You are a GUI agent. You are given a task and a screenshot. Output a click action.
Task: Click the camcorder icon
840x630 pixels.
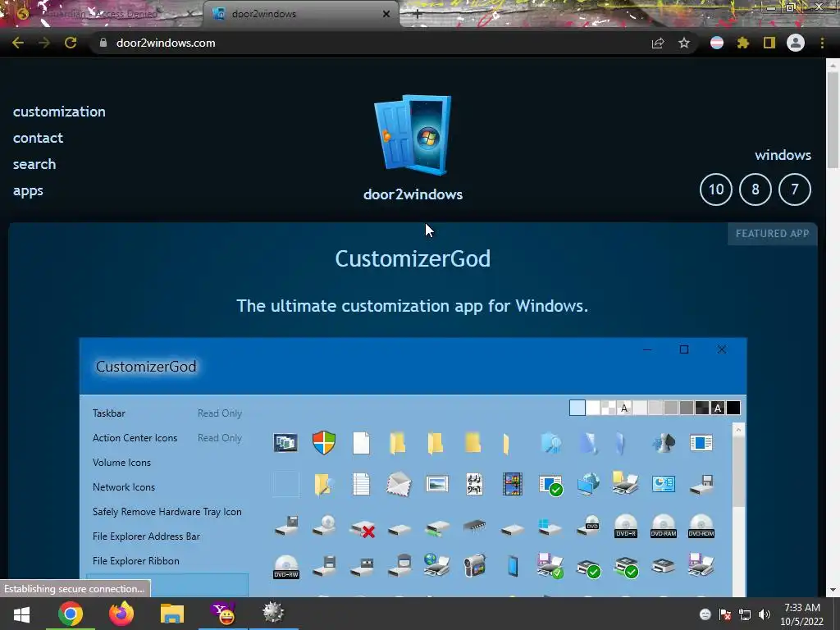474,566
